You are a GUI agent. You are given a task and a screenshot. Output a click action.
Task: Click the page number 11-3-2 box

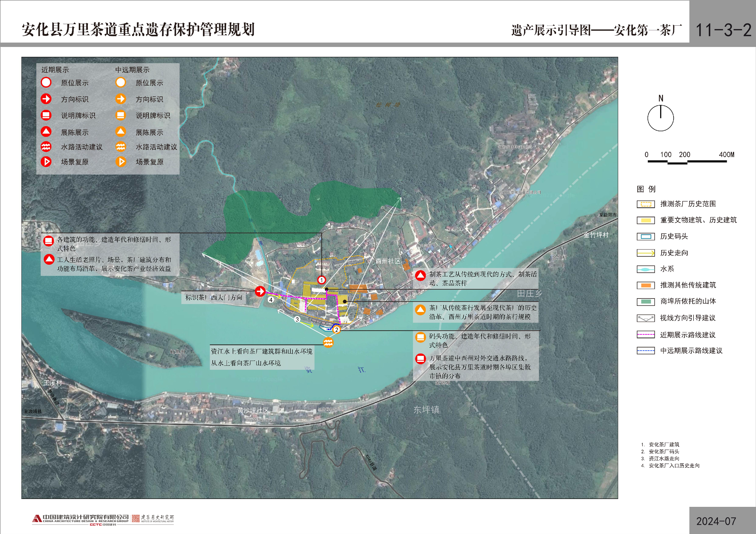point(723,30)
